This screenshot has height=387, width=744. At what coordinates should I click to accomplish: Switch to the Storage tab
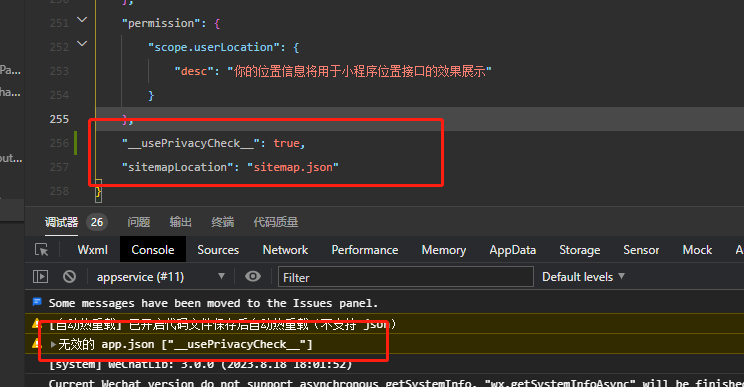[579, 250]
